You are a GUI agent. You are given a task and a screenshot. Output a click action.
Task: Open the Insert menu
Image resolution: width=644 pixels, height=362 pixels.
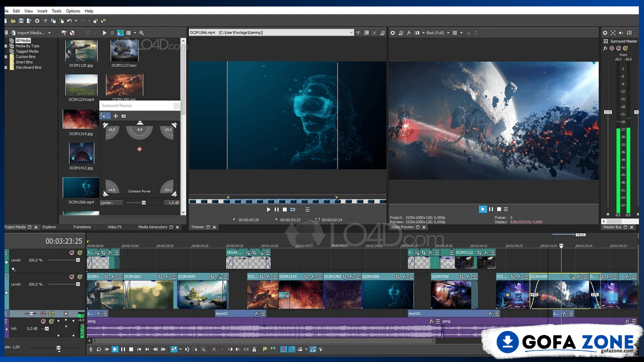tap(42, 11)
